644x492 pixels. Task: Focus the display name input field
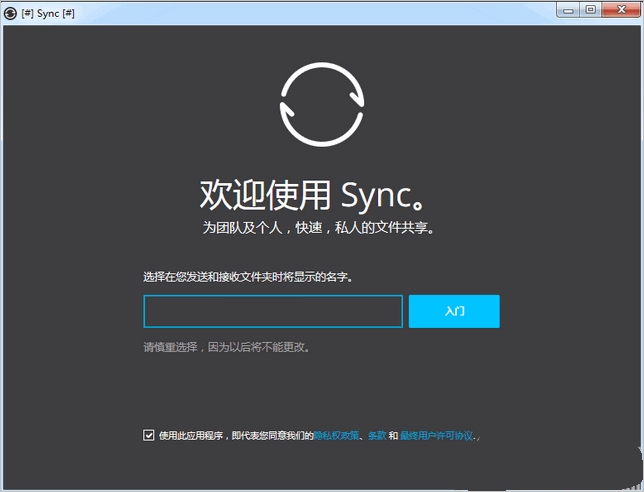click(273, 311)
